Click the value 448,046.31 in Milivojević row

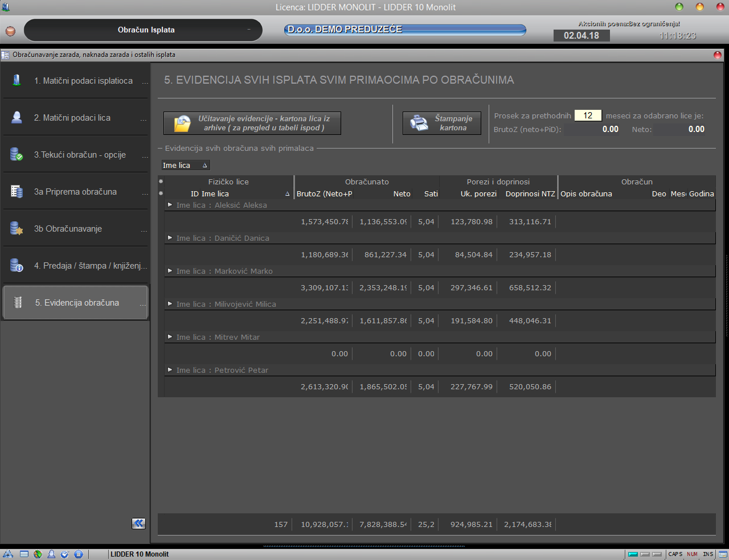coord(530,320)
